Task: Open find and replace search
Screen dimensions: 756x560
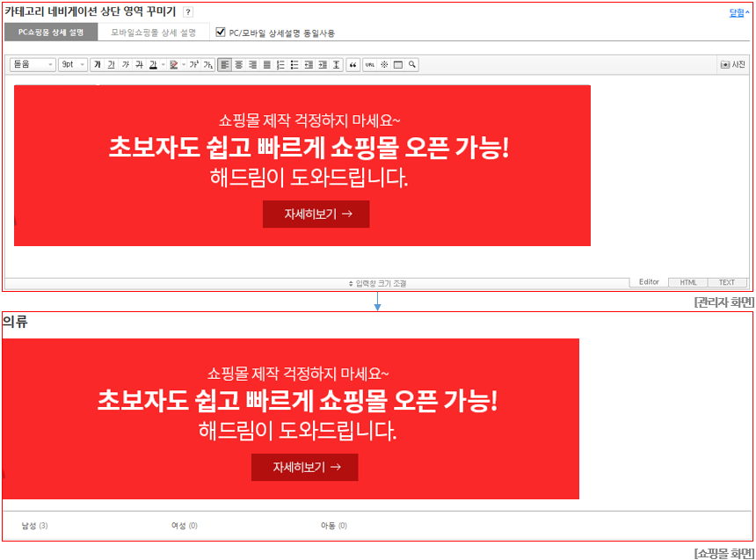Action: pos(411,65)
